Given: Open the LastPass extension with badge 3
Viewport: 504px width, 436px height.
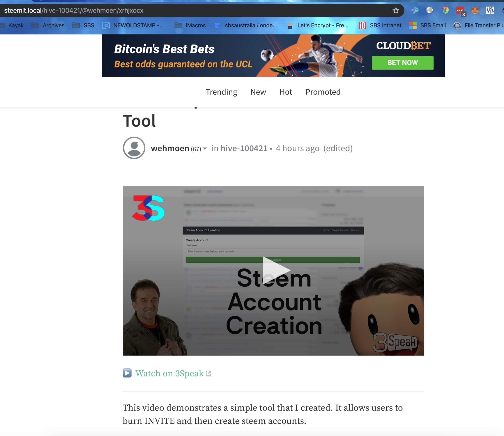Looking at the screenshot, I should tap(461, 11).
